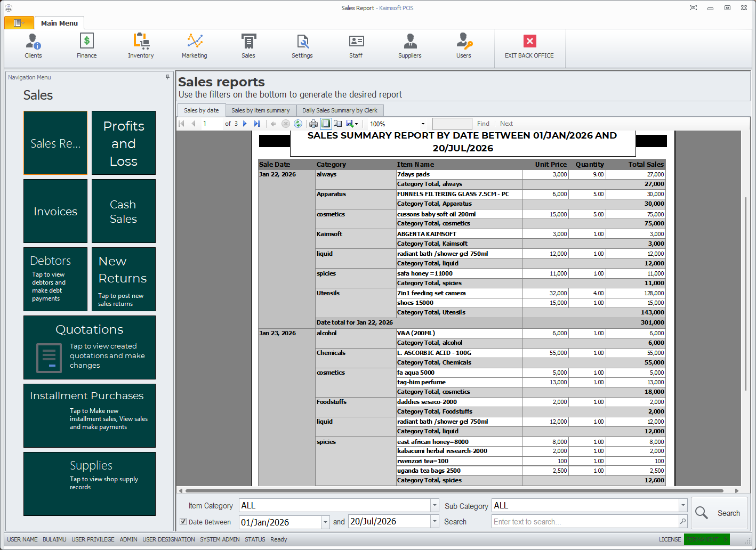Open the Clients module
The width and height of the screenshot is (756, 550).
(x=33, y=46)
